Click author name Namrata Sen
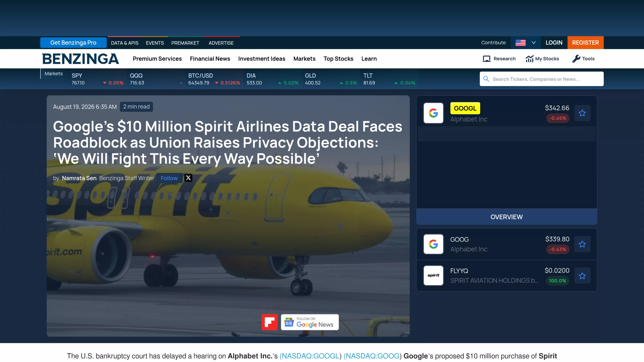The width and height of the screenshot is (644, 362). 79,178
